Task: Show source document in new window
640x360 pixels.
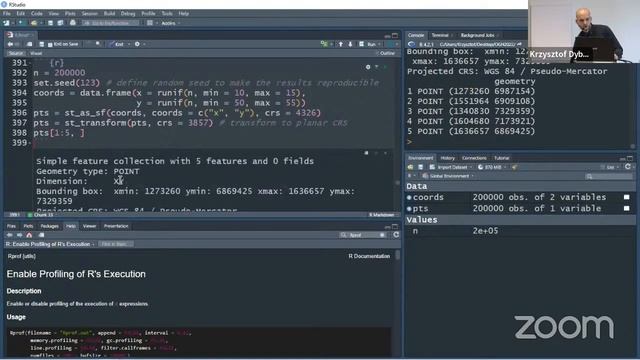Action: 29,44
